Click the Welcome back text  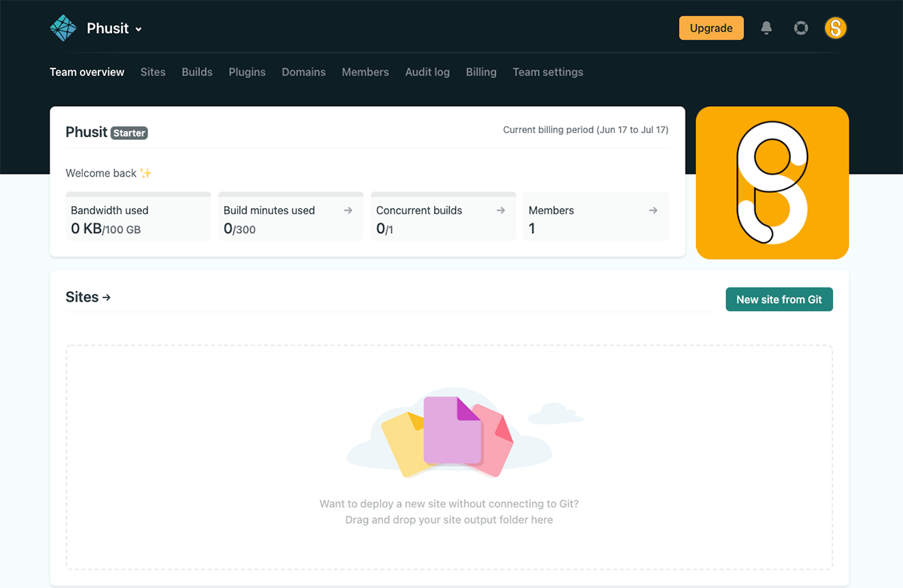108,173
